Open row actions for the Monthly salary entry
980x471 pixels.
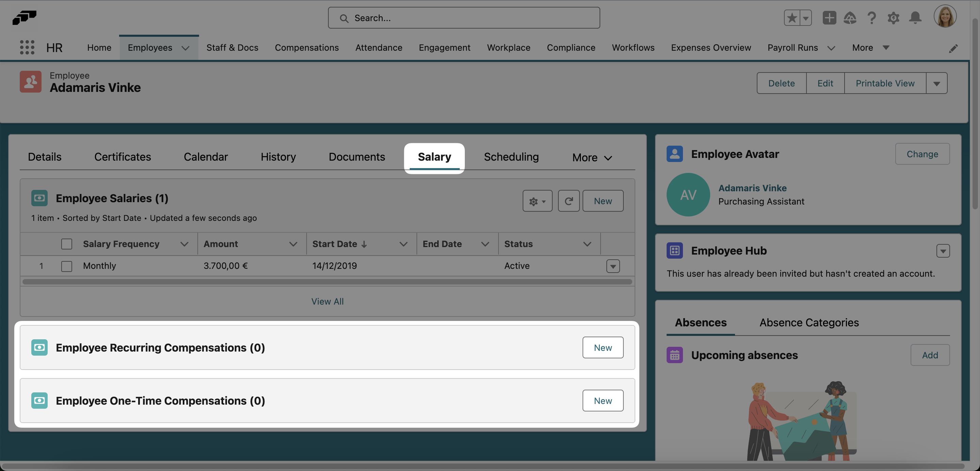click(612, 266)
